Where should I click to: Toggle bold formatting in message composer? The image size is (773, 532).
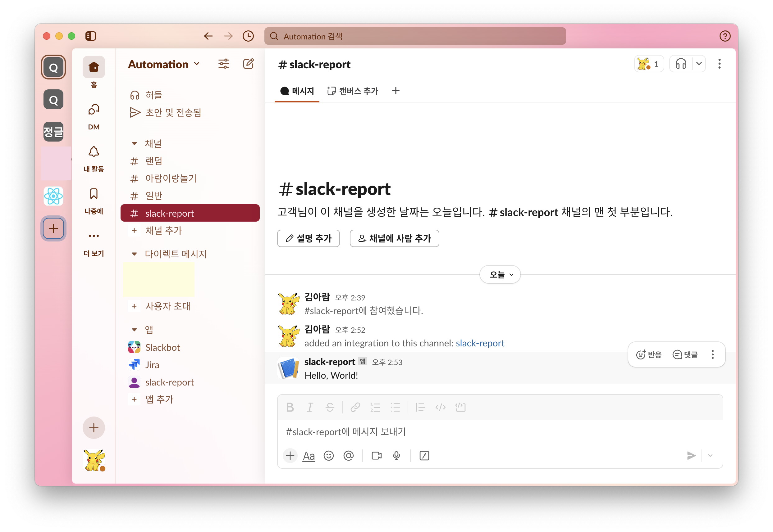tap(290, 407)
